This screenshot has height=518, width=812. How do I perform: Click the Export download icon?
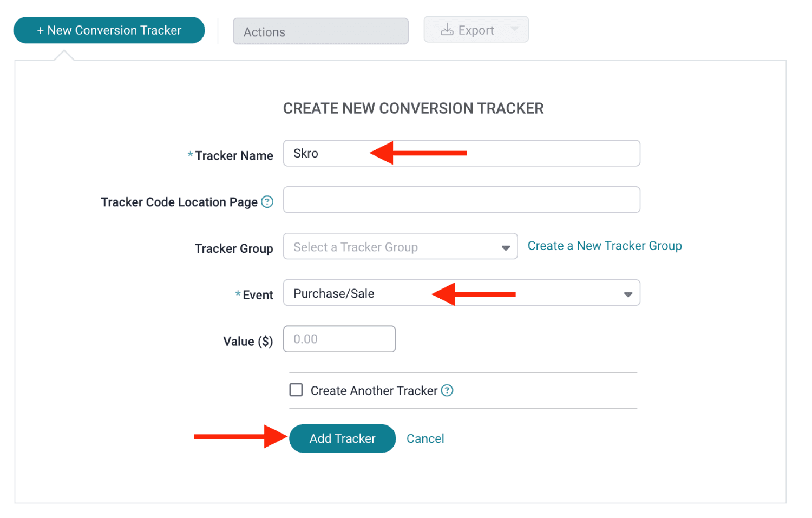coord(447,30)
